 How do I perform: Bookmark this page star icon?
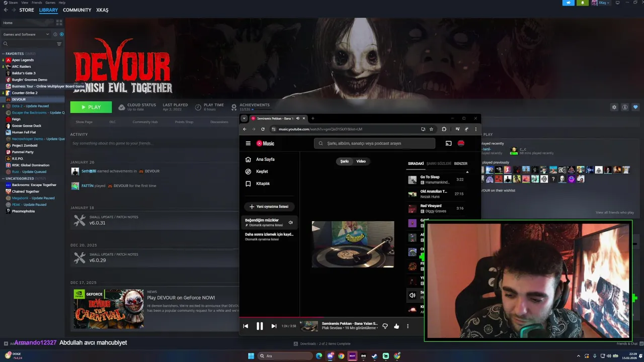(431, 129)
